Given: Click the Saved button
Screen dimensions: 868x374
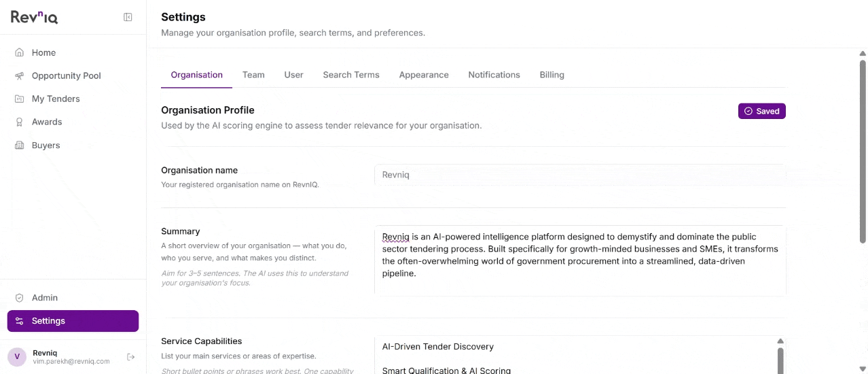Looking at the screenshot, I should pyautogui.click(x=761, y=111).
